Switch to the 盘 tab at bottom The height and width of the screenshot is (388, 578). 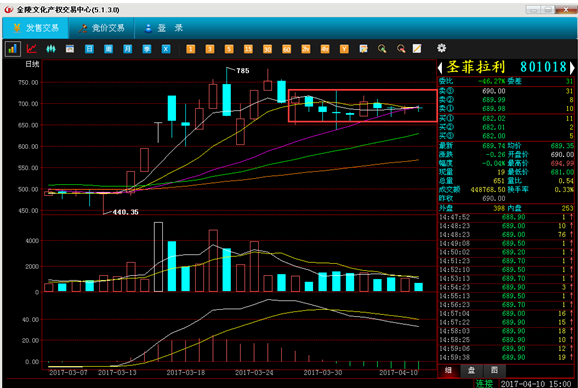tap(471, 371)
